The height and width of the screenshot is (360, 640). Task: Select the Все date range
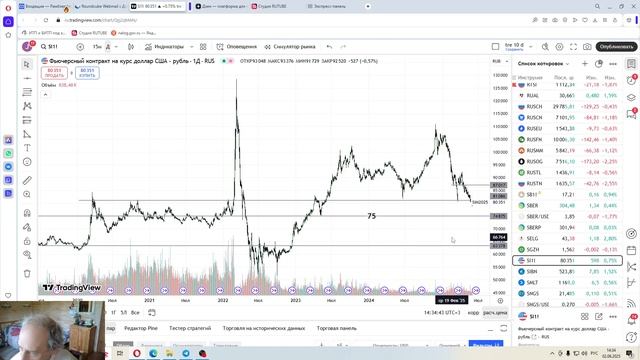point(135,313)
